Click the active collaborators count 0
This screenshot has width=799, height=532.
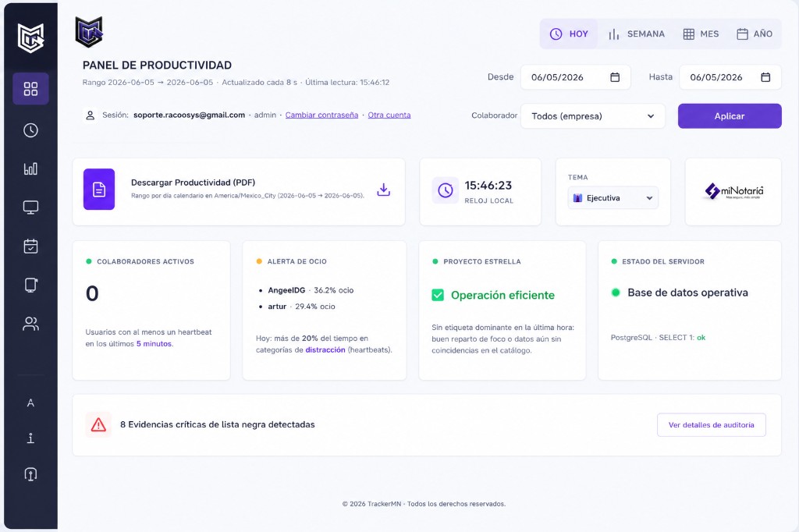pyautogui.click(x=92, y=293)
